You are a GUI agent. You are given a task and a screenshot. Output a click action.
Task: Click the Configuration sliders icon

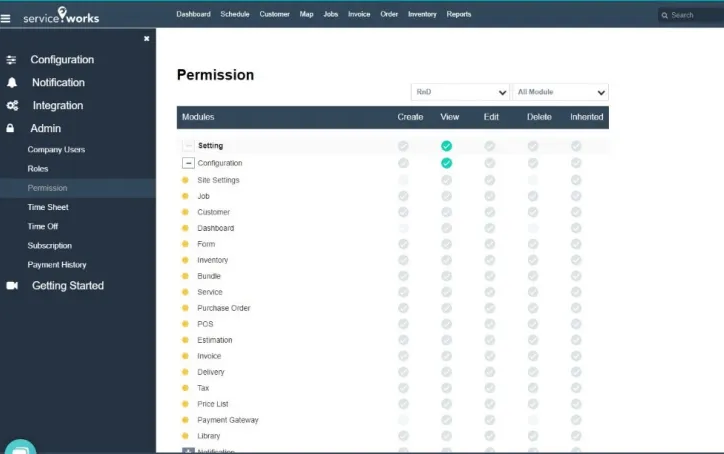(x=11, y=60)
